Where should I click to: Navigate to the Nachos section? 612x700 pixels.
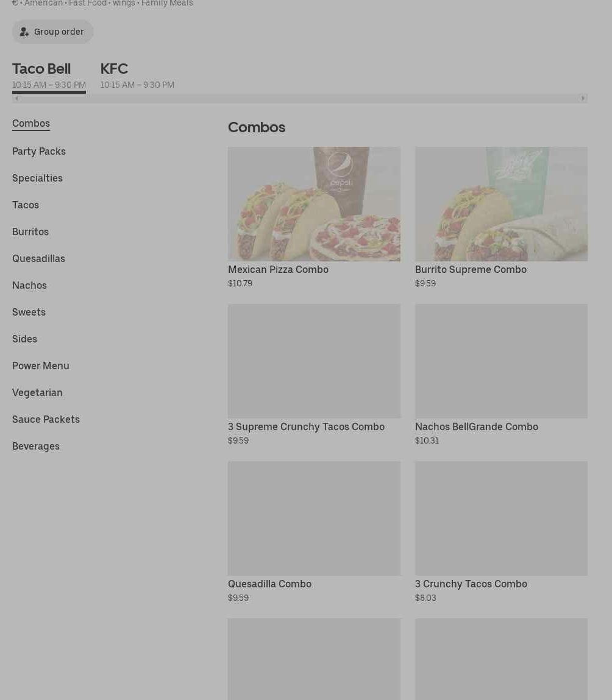[x=29, y=285]
